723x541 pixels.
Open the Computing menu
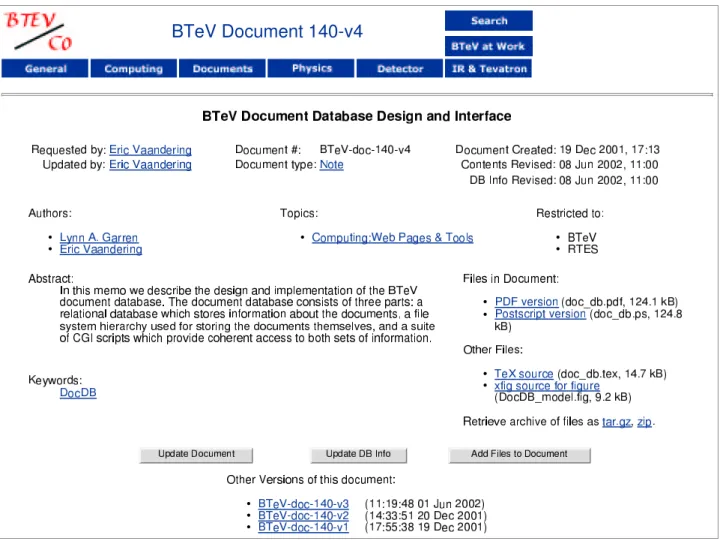134,69
